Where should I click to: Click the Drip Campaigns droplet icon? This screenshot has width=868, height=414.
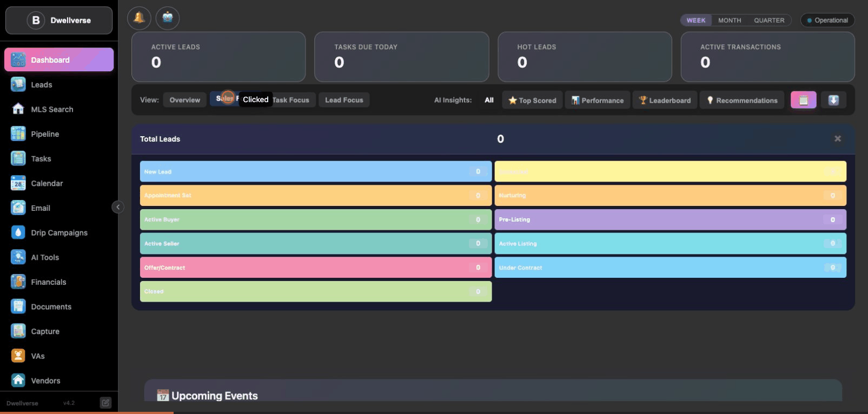[x=18, y=233]
